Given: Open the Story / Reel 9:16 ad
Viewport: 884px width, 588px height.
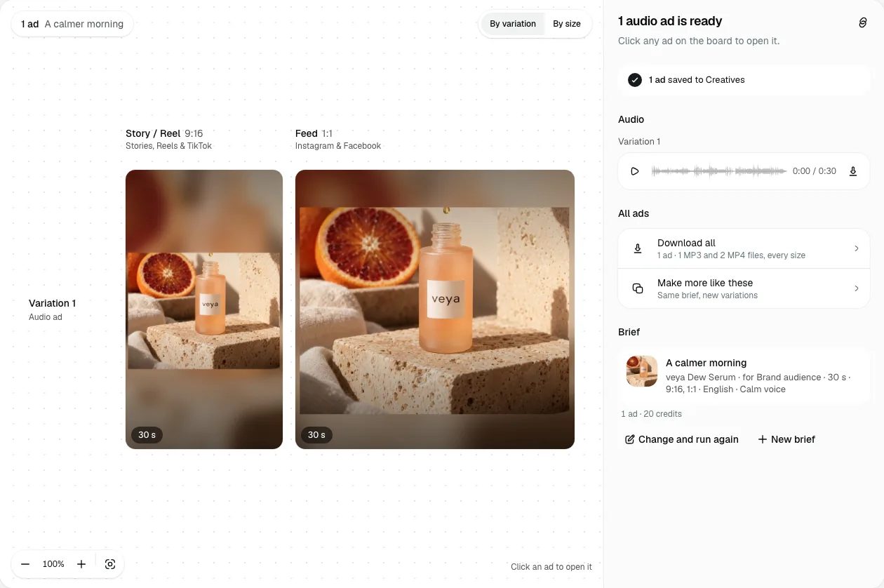Looking at the screenshot, I should pyautogui.click(x=204, y=309).
